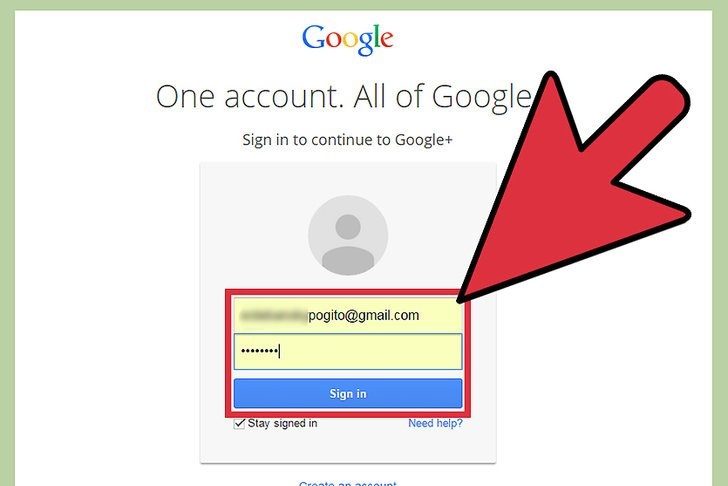Click the "One account. All of Google" heading
This screenshot has width=728, height=486.
click(x=343, y=97)
